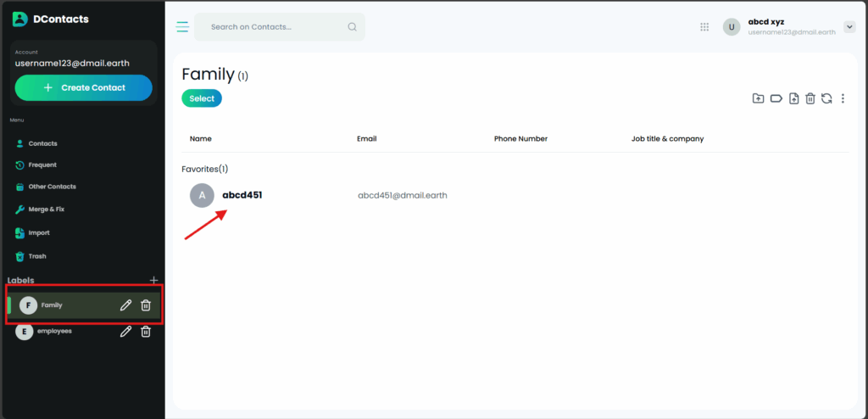Add a new label with plus icon
The width and height of the screenshot is (868, 419).
tap(153, 280)
